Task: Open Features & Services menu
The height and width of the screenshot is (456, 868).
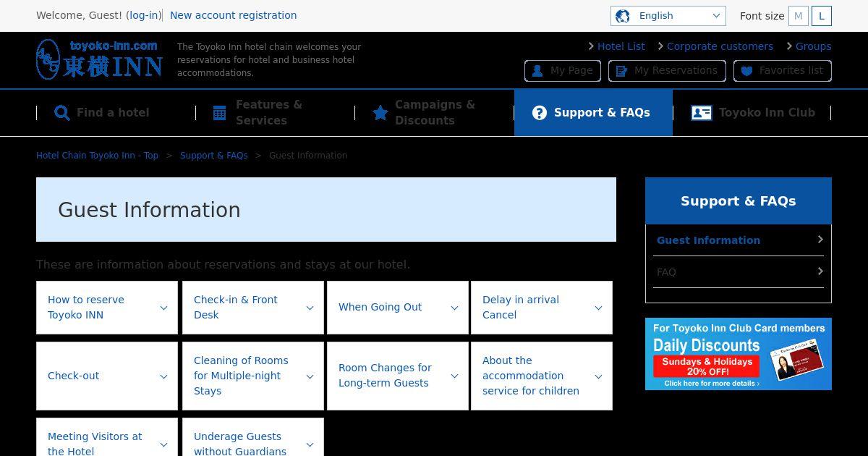Action: click(x=275, y=113)
